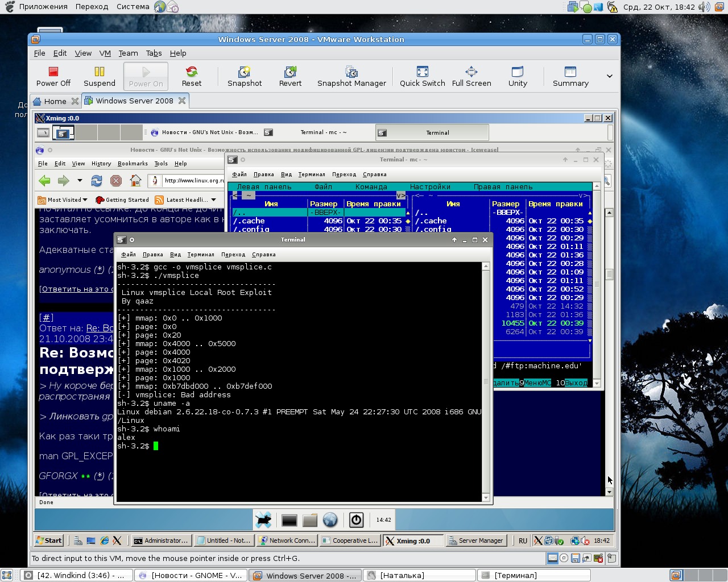Click the power/logout icon in Xfce panel
This screenshot has height=582, width=728.
356,519
